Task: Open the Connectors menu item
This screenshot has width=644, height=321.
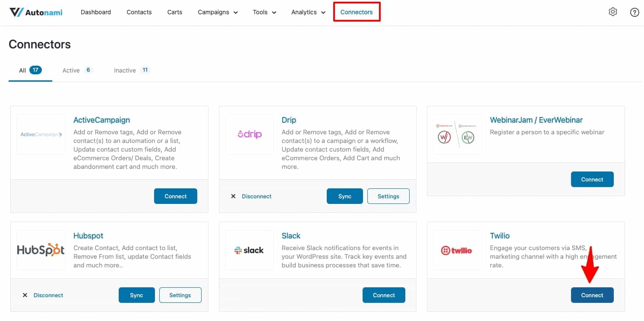Action: (x=357, y=12)
